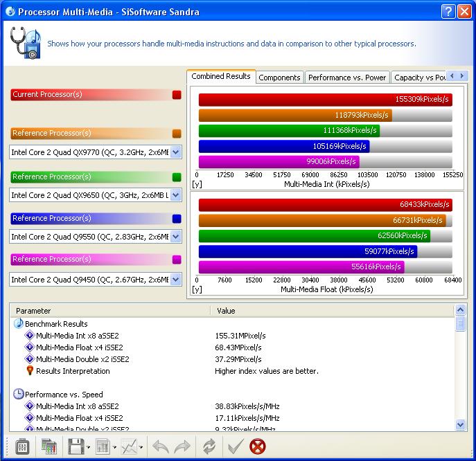Viewport: 476px width, 461px height.
Task: Toggle the green Reference Processor(s) checkbox
Action: point(177,177)
